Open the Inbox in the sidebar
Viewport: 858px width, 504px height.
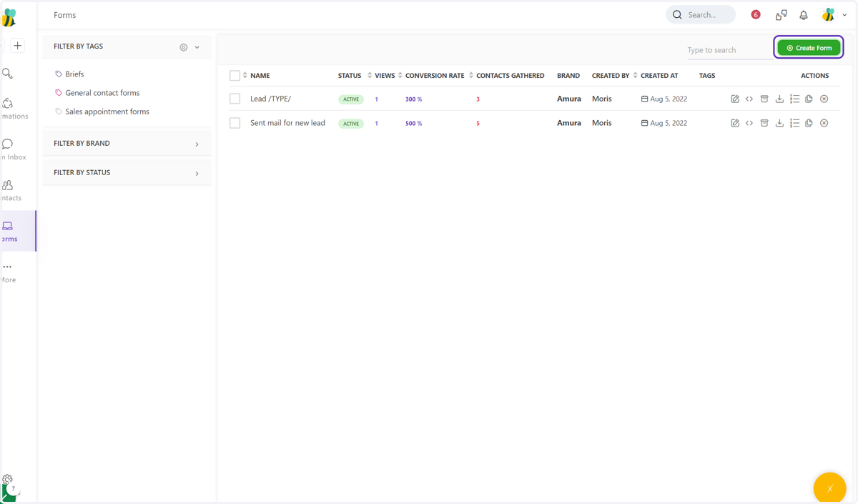[14, 149]
